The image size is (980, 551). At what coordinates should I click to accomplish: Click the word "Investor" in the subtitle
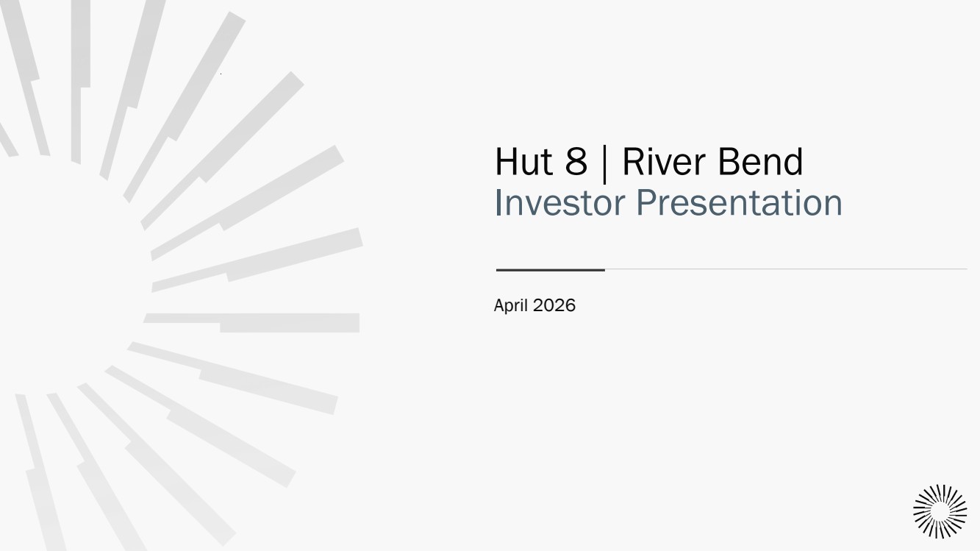(x=558, y=203)
